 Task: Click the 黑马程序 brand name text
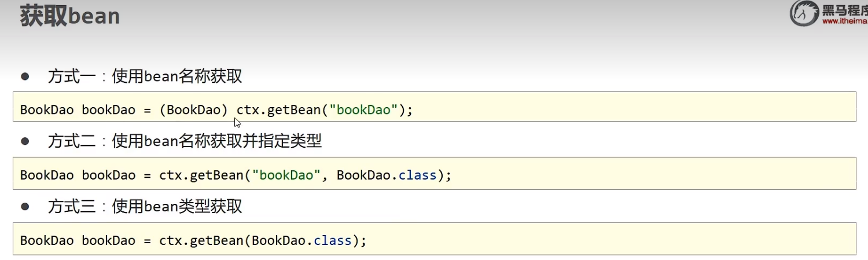pos(844,9)
